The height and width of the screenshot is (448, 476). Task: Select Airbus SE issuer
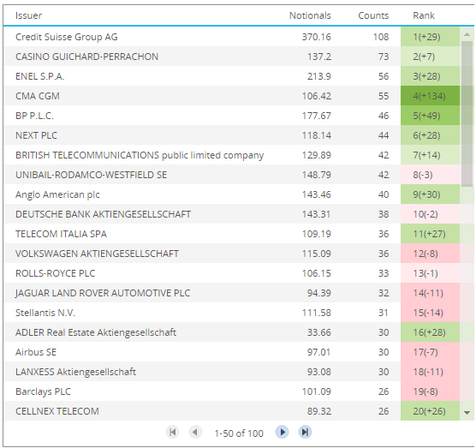36,352
